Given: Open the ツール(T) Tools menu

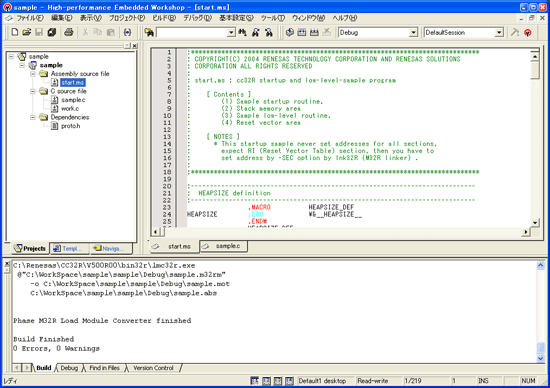Looking at the screenshot, I should click(x=273, y=18).
